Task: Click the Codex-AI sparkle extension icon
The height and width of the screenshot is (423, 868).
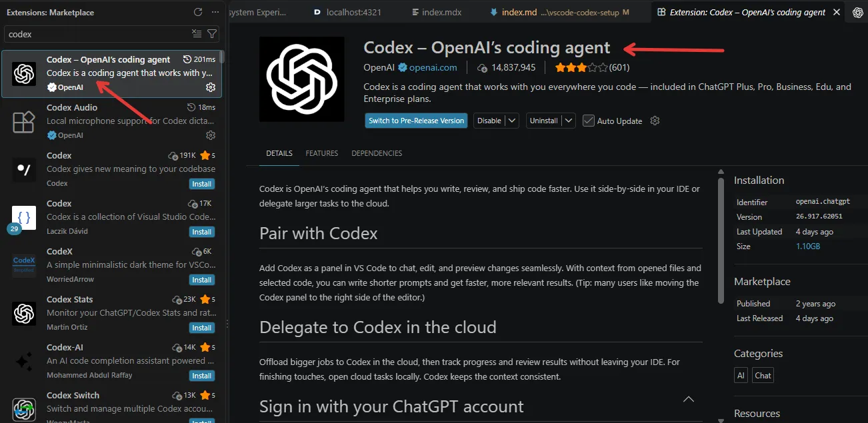Action: (24, 362)
